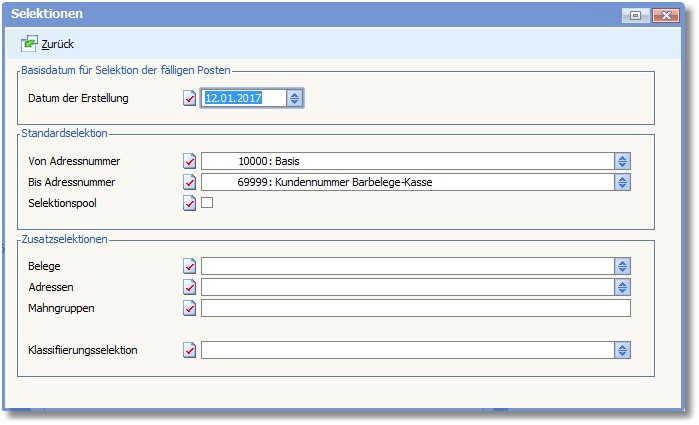
Task: Open the Klassifizierungsselektion dropdown
Action: (622, 350)
